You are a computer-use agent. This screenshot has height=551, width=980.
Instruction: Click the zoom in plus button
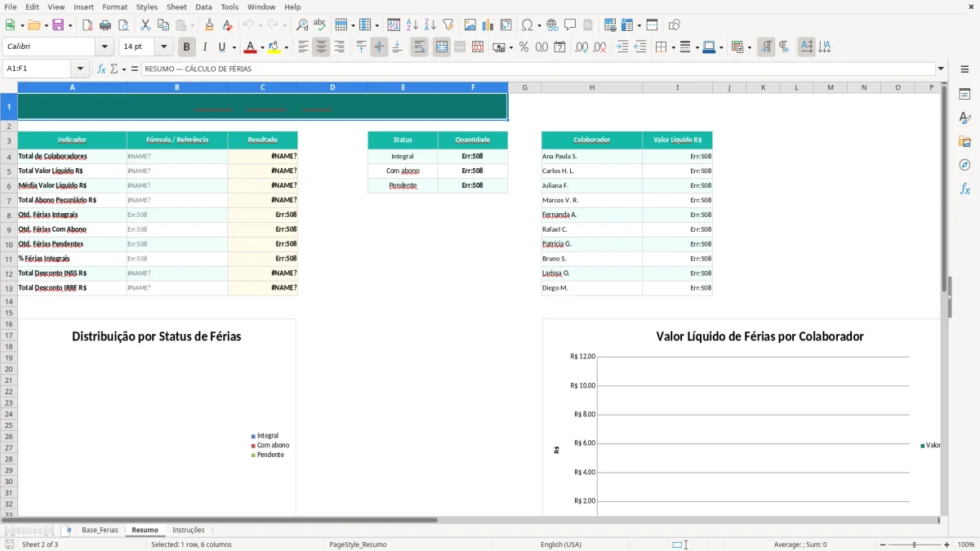click(947, 544)
